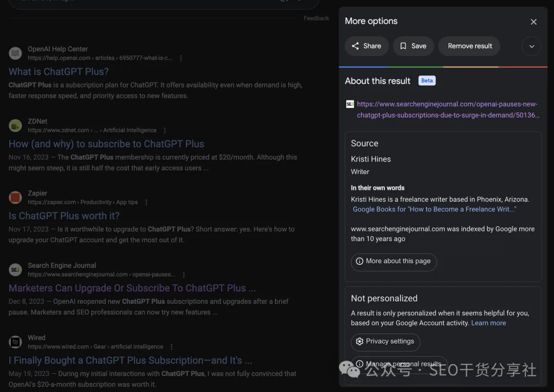Open Marketers Can Upgrade Or Subscribe result

[132, 288]
